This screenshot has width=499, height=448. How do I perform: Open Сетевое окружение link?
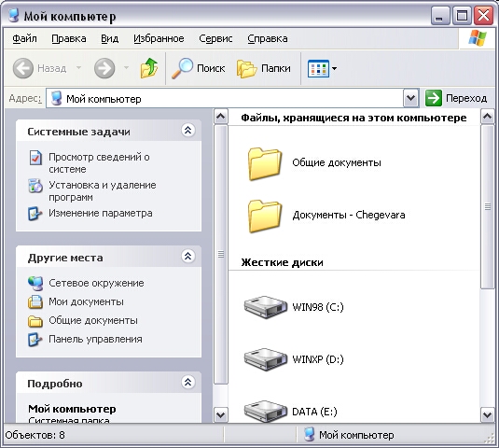point(96,283)
